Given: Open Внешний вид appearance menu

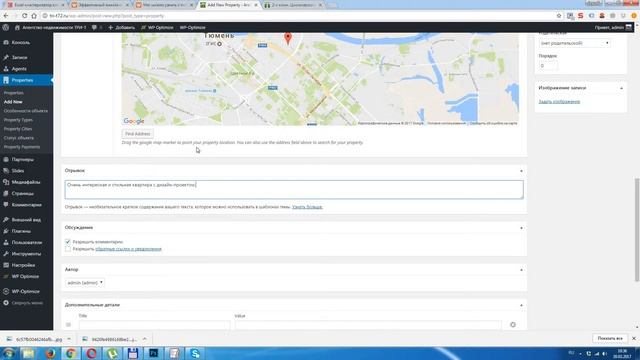Looking at the screenshot, I should pyautogui.click(x=26, y=220).
